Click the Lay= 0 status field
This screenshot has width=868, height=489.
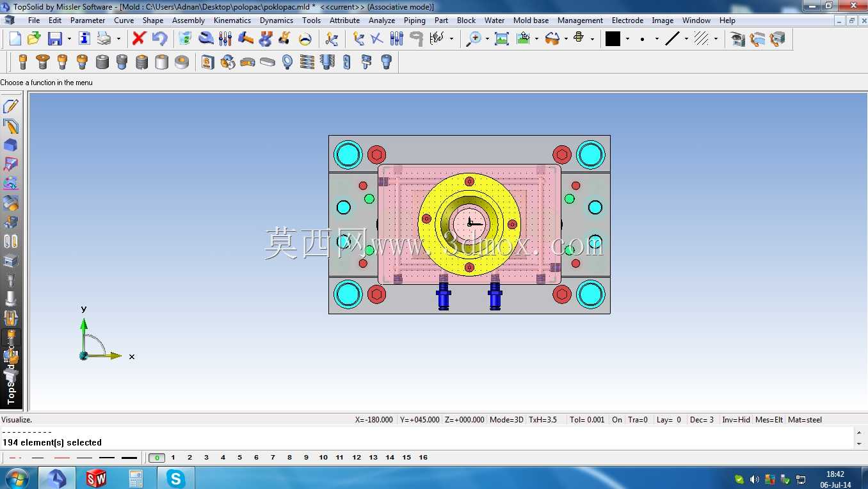(x=669, y=420)
